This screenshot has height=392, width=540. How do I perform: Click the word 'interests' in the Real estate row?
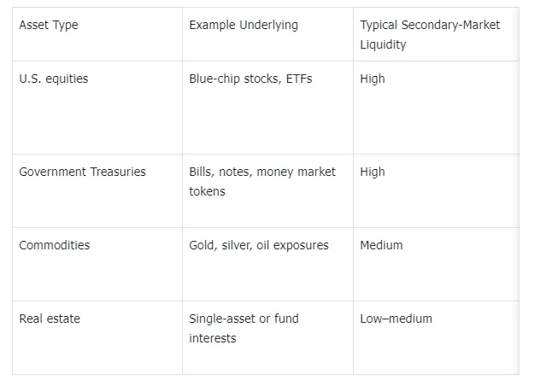pyautogui.click(x=212, y=338)
